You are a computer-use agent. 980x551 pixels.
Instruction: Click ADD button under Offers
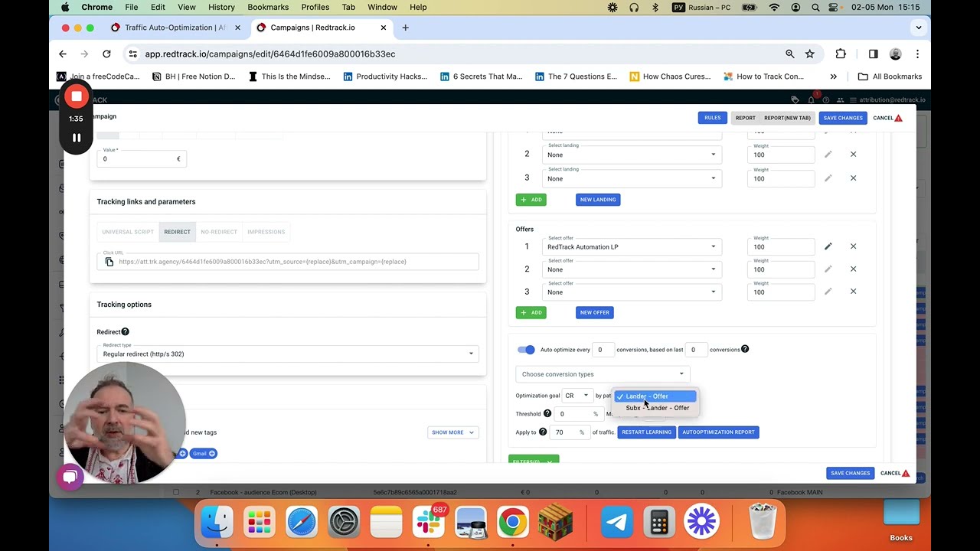click(531, 312)
